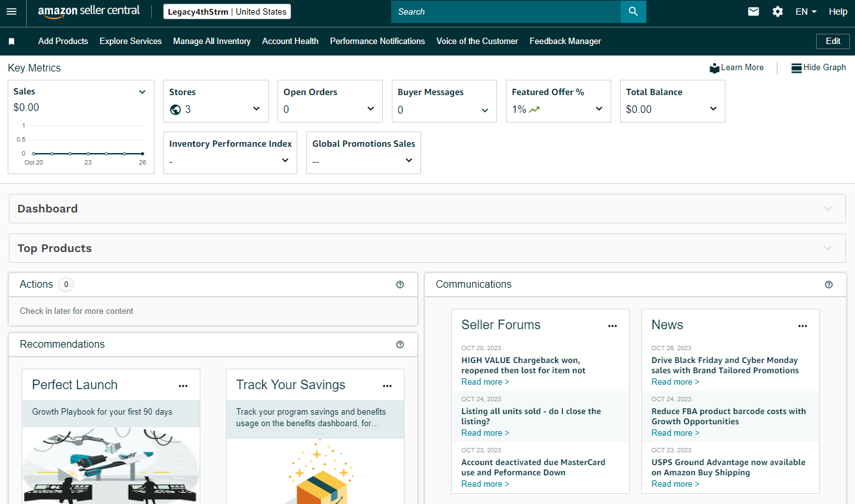Open Seller Forums card options menu

pos(613,326)
